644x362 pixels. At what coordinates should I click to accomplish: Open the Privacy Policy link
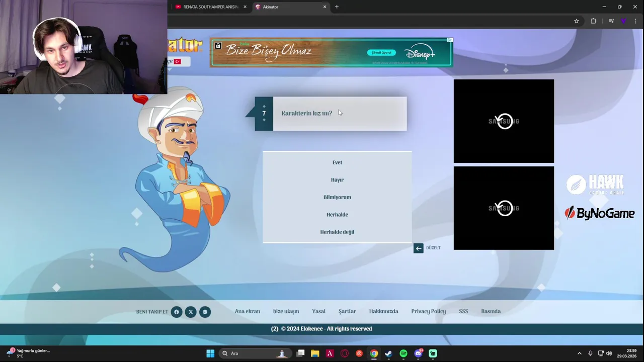coord(429,311)
